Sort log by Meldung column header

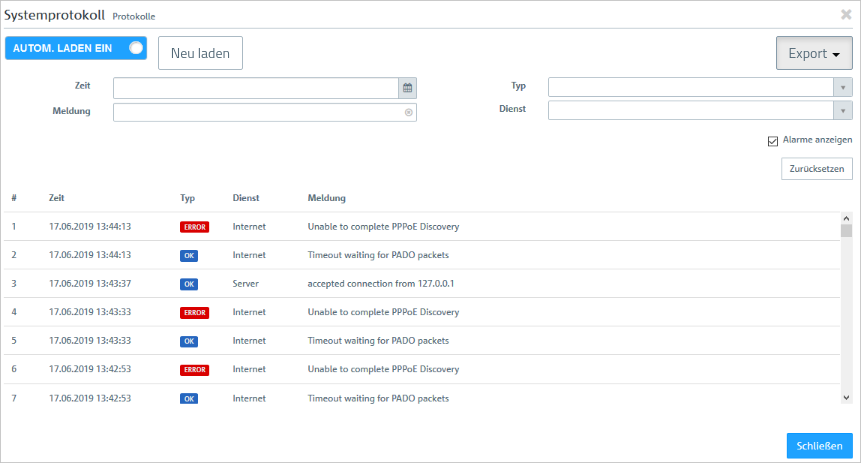pos(327,198)
